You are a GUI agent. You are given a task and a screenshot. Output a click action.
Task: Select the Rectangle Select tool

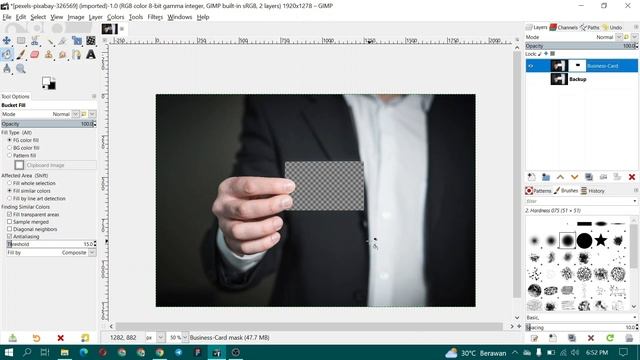coord(21,40)
